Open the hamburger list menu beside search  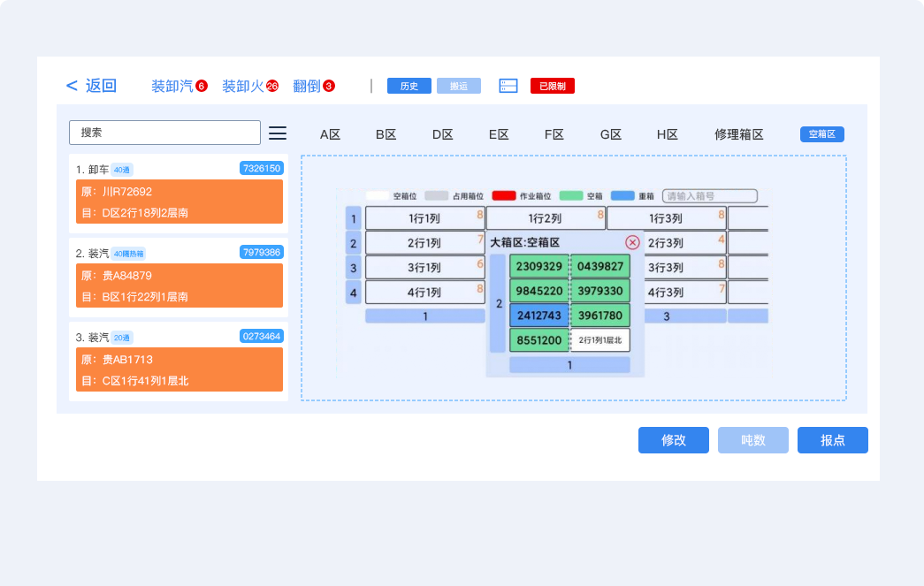pyautogui.click(x=278, y=133)
